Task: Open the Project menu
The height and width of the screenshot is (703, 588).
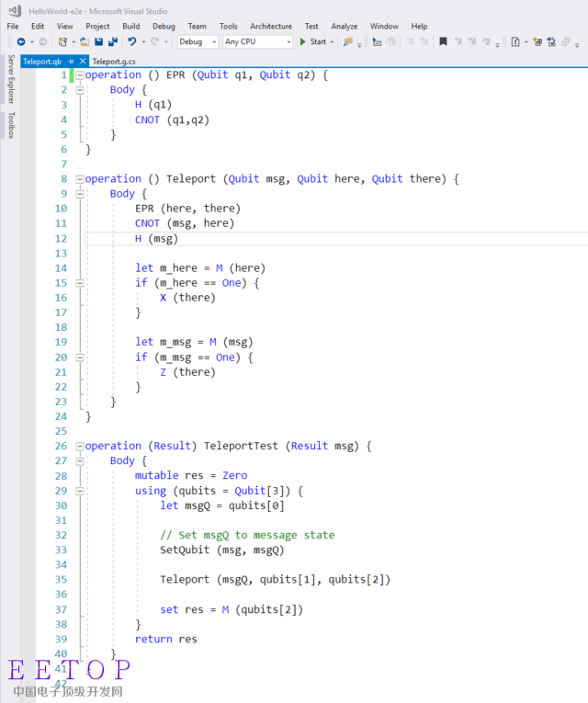Action: coord(97,27)
